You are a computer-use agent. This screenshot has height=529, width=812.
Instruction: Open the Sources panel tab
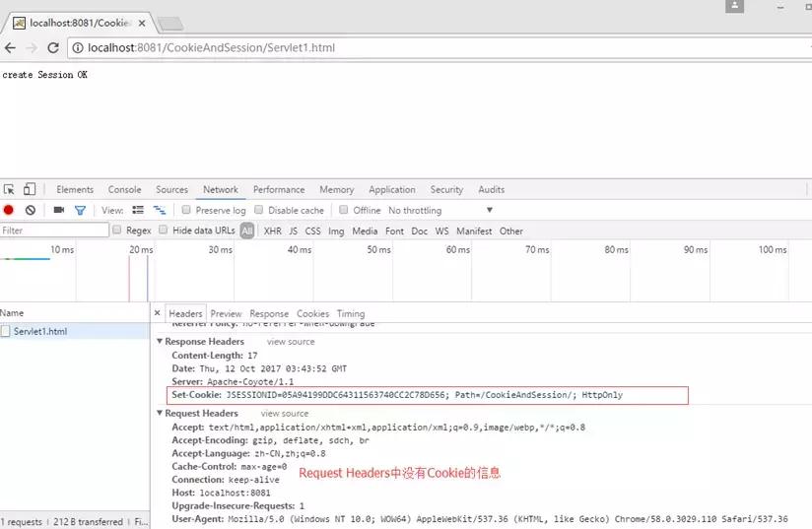click(171, 189)
